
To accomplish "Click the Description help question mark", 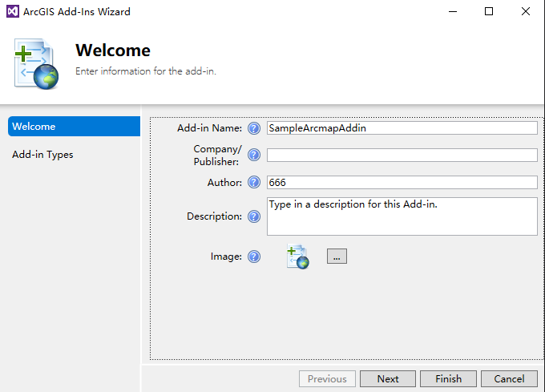I will pyautogui.click(x=254, y=216).
